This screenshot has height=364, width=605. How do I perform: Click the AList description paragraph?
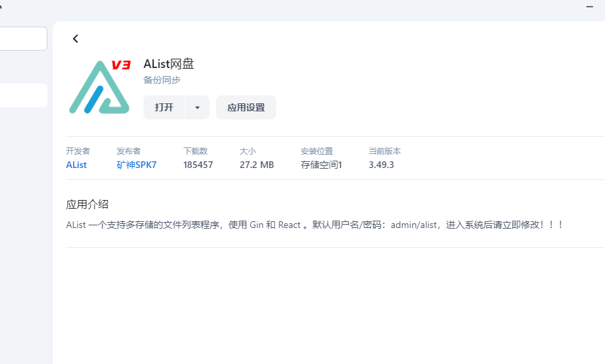pyautogui.click(x=314, y=225)
